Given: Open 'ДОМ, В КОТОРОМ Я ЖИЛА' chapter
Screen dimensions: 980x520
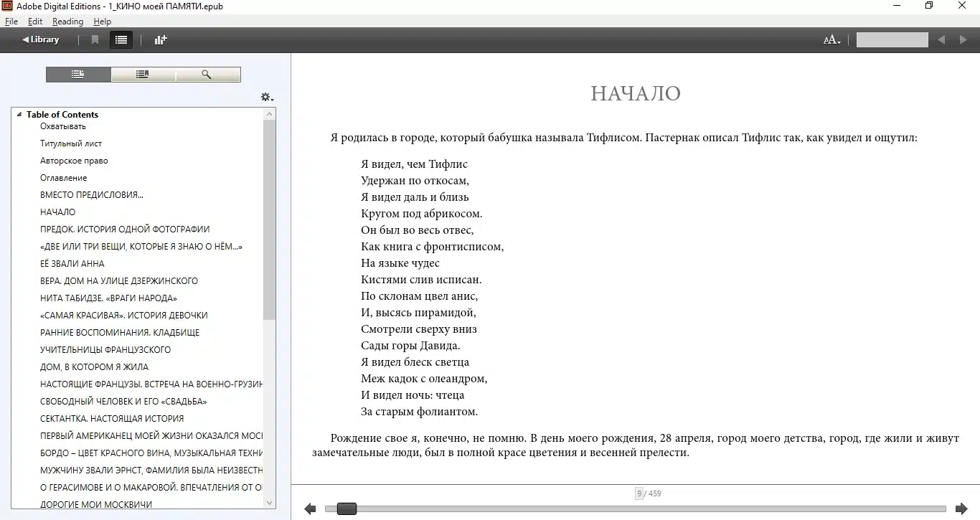Looking at the screenshot, I should click(95, 367).
